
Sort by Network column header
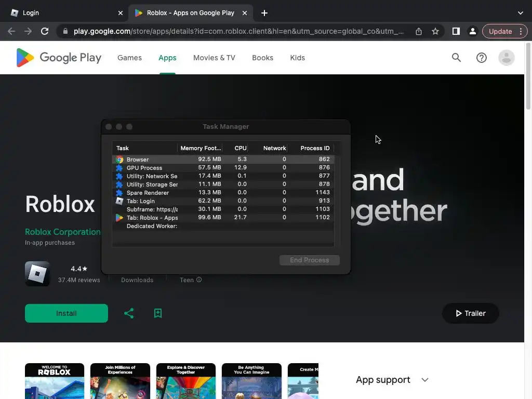click(268, 148)
